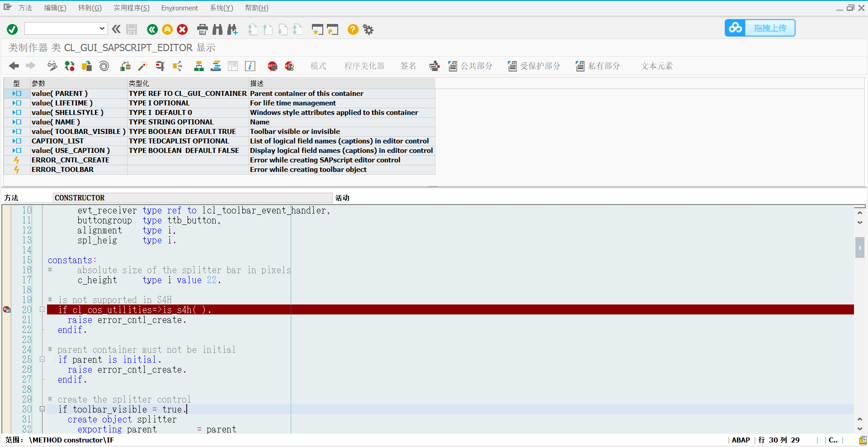
Task: Click line number 15 in the gutter
Action: pyautogui.click(x=27, y=260)
